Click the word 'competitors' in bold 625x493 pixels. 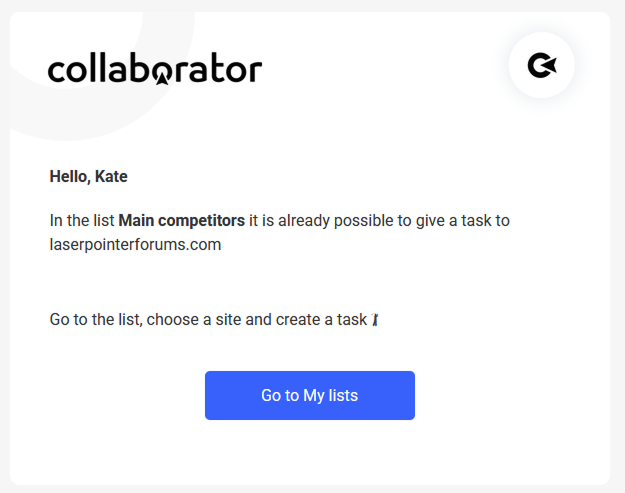coord(201,221)
